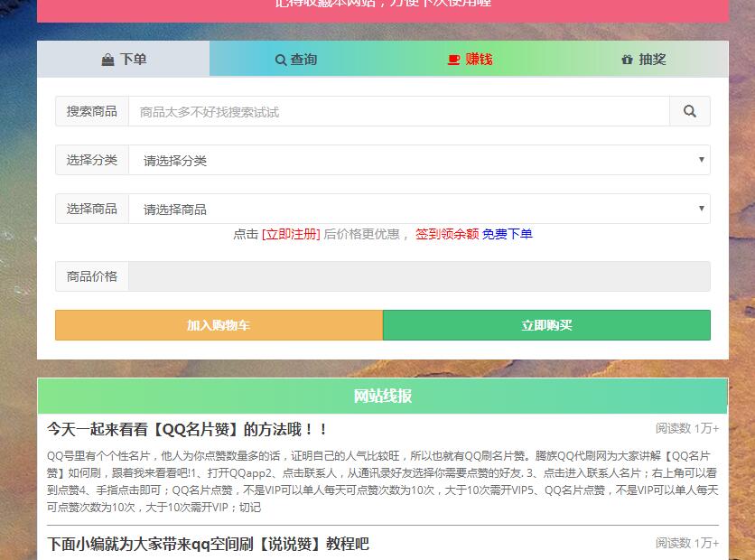The width and height of the screenshot is (755, 560).
Task: Click the 签到领余额 link
Action: coord(447,234)
